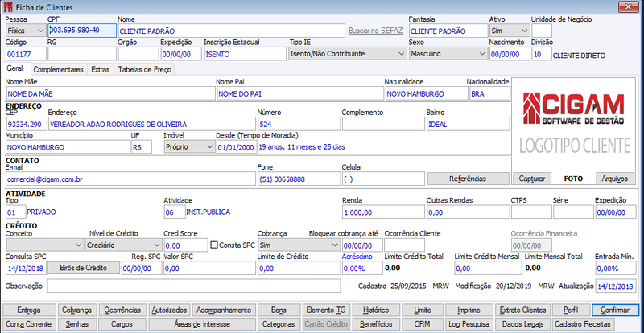Click the Buscar na SEFAZ link
644x333 pixels.
(x=375, y=31)
